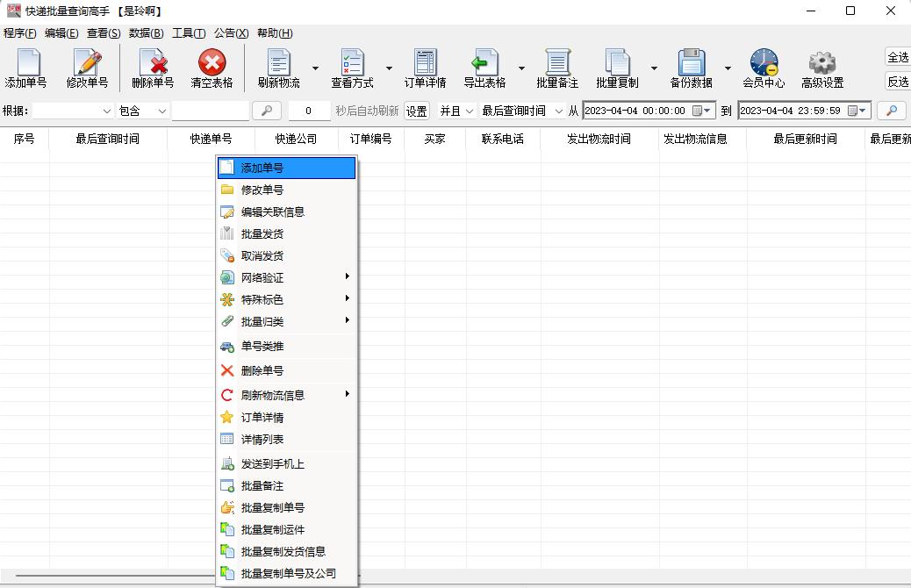Click inside the search text input field
Screen dimensions: 911x588
pos(211,111)
